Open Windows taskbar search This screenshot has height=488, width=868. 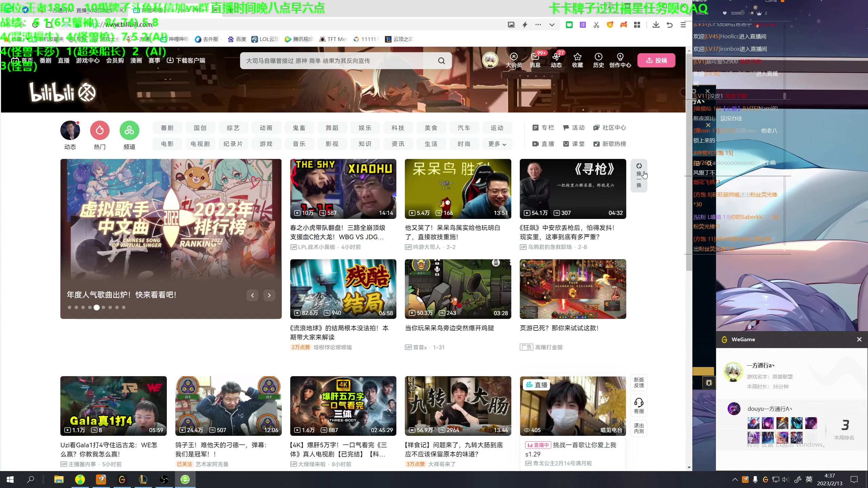coord(31,480)
